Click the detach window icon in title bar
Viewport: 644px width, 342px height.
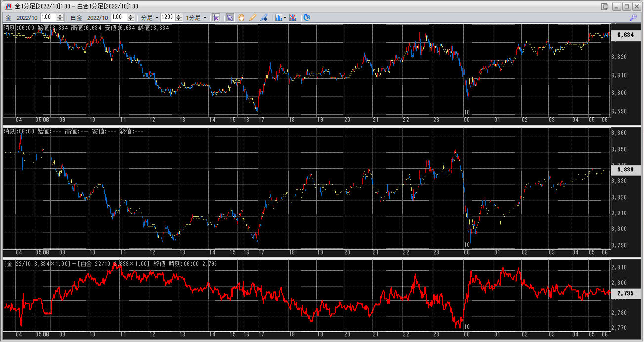click(x=605, y=6)
